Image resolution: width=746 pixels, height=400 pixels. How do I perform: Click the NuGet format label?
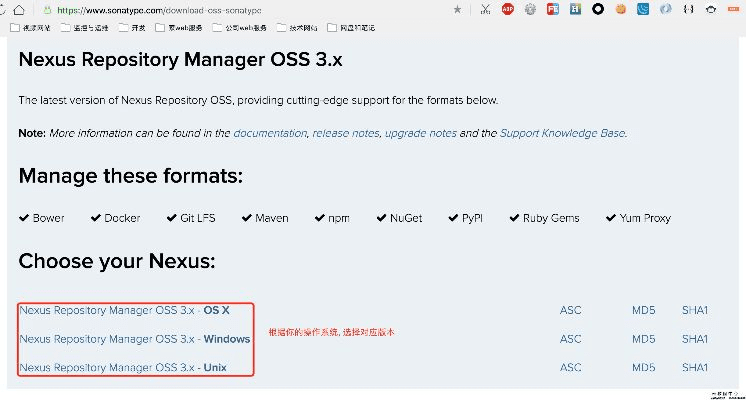pyautogui.click(x=406, y=218)
